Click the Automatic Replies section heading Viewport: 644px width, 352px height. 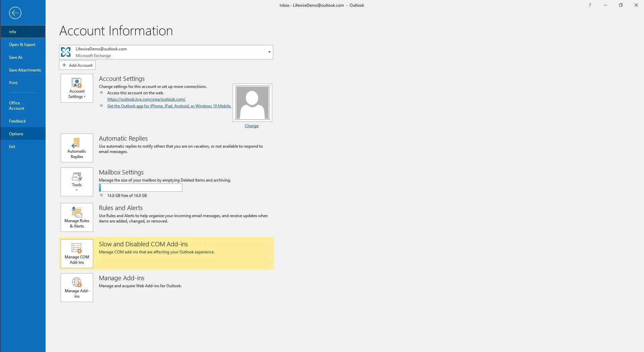(x=123, y=139)
